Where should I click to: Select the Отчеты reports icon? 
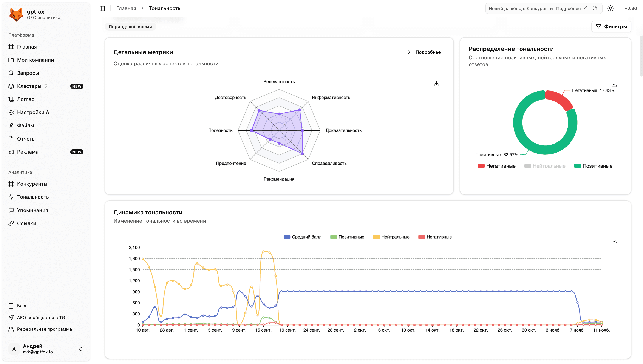pyautogui.click(x=11, y=139)
